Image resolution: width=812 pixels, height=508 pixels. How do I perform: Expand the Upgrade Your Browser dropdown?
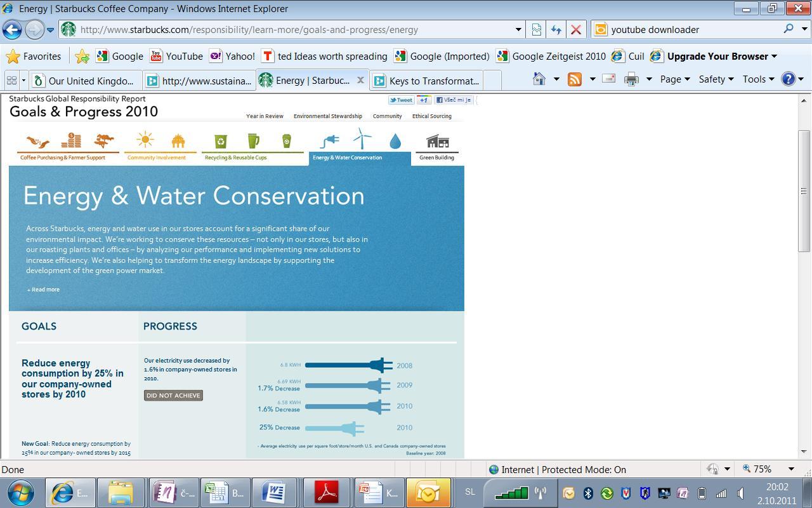[774, 56]
